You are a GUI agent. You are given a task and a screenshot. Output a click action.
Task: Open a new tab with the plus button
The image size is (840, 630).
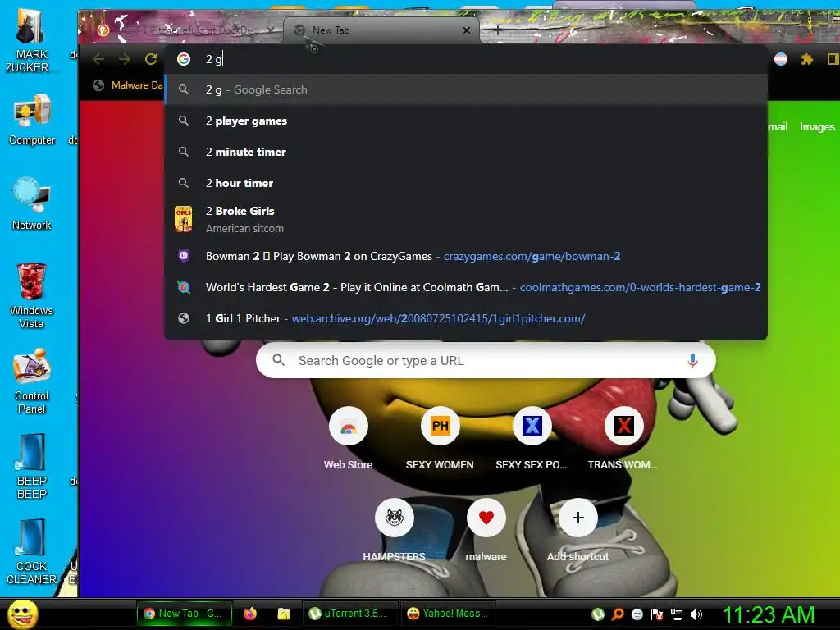point(497,30)
